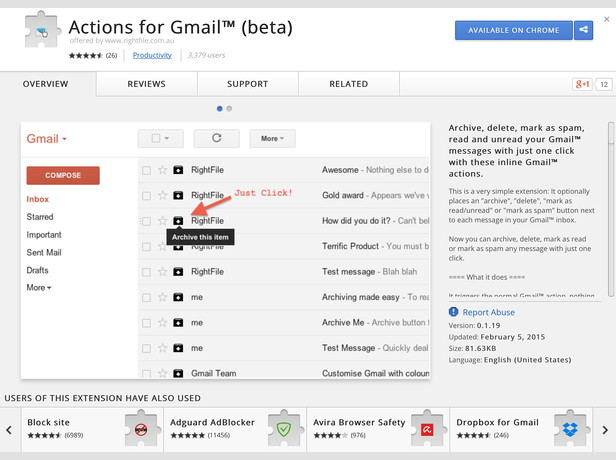Click the Google +1 button
The width and height of the screenshot is (616, 460).
(x=582, y=84)
